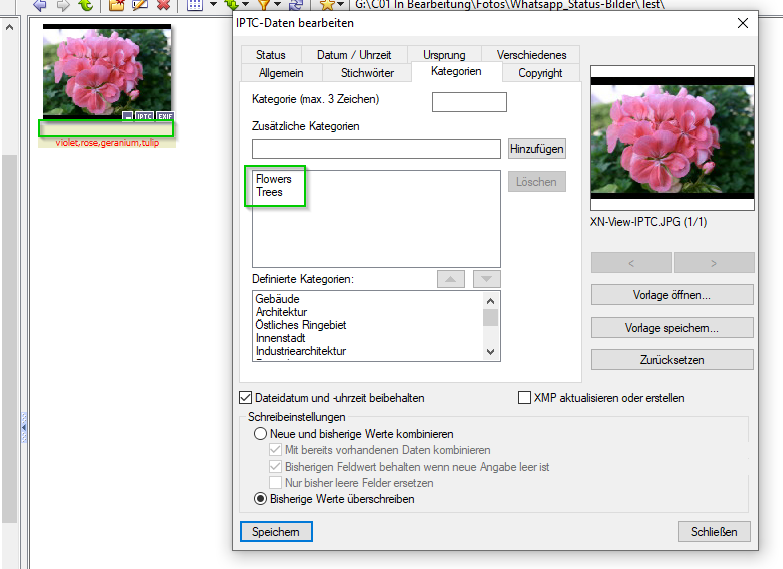Viewport: 783px width, 569px height.
Task: Select the Kategorien tab
Action: 456,71
